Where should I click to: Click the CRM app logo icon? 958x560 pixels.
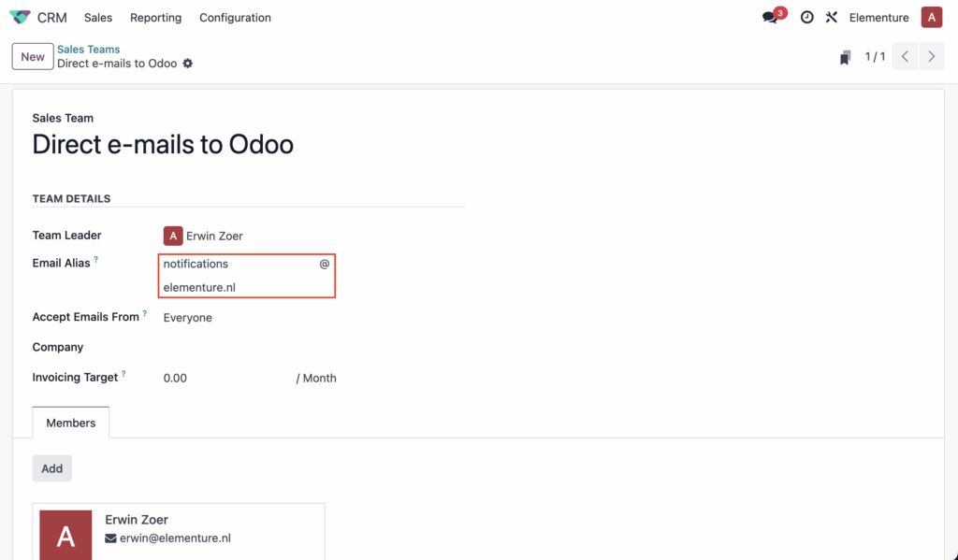20,17
